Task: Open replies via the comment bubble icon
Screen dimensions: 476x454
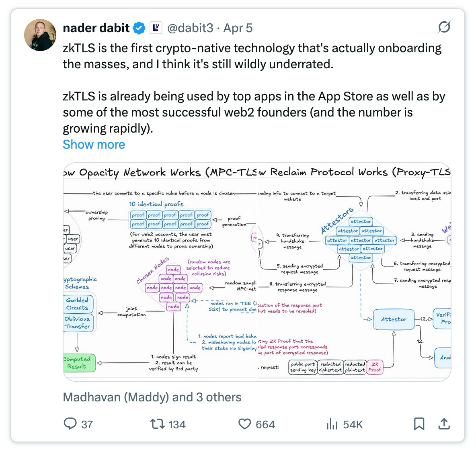Action: pyautogui.click(x=70, y=423)
